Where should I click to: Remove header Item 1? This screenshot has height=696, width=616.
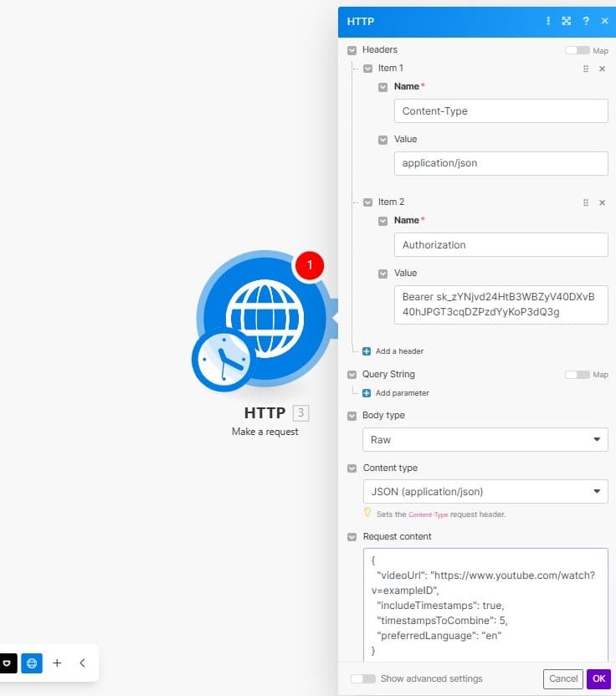click(x=603, y=69)
